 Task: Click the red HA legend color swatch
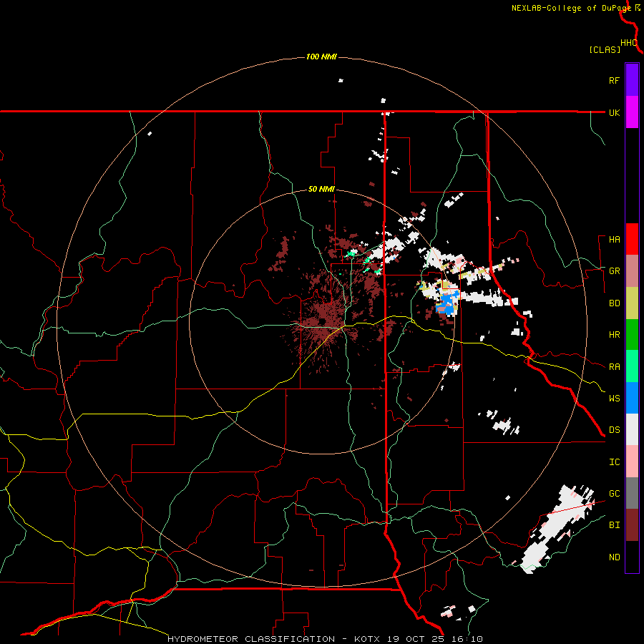click(x=632, y=239)
